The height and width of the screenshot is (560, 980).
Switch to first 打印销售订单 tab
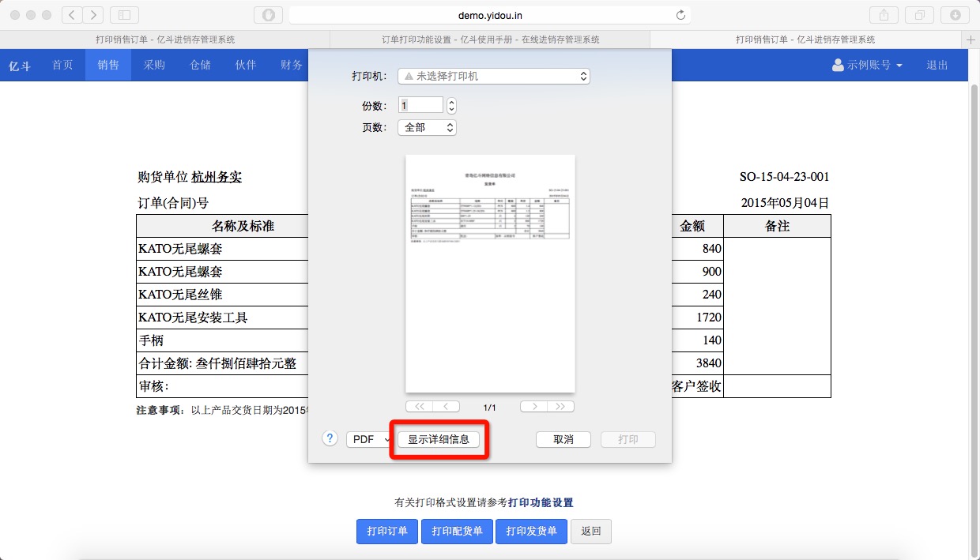[164, 39]
